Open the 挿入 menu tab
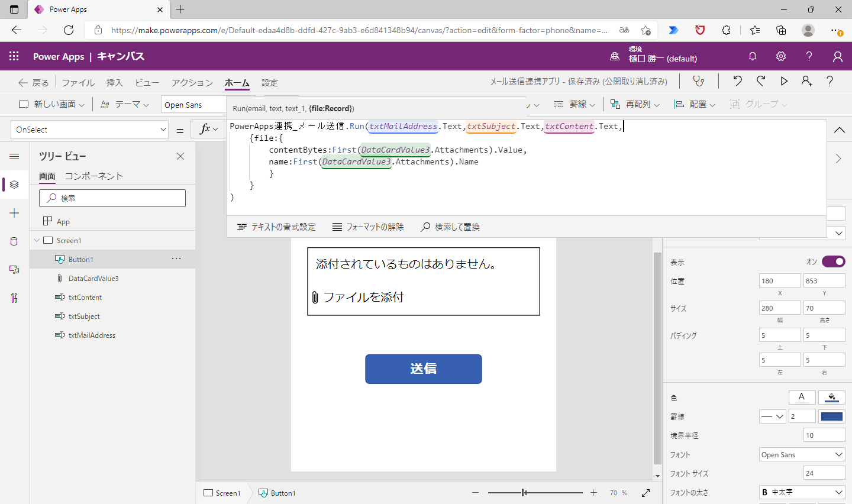This screenshot has width=852, height=504. pos(114,83)
